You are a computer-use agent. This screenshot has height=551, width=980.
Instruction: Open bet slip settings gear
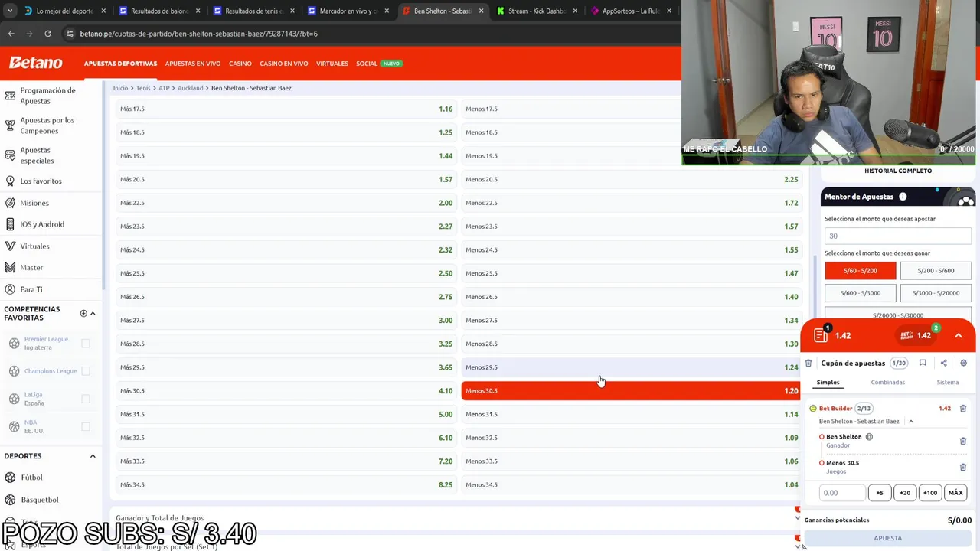click(964, 364)
